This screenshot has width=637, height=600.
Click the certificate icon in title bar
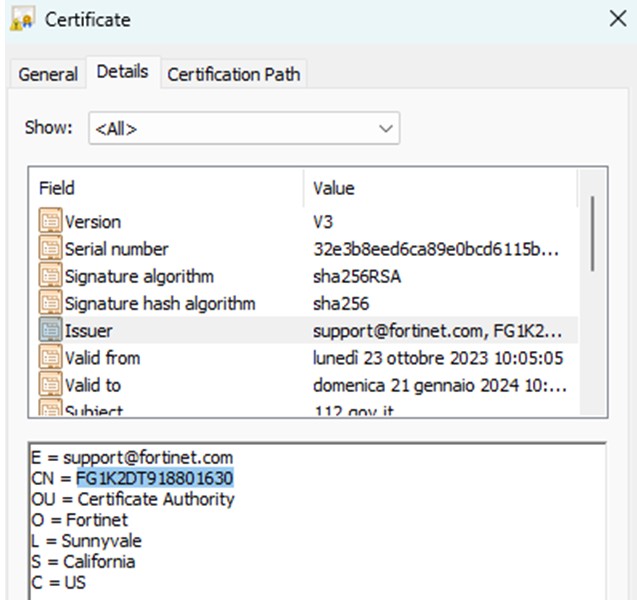[x=22, y=20]
